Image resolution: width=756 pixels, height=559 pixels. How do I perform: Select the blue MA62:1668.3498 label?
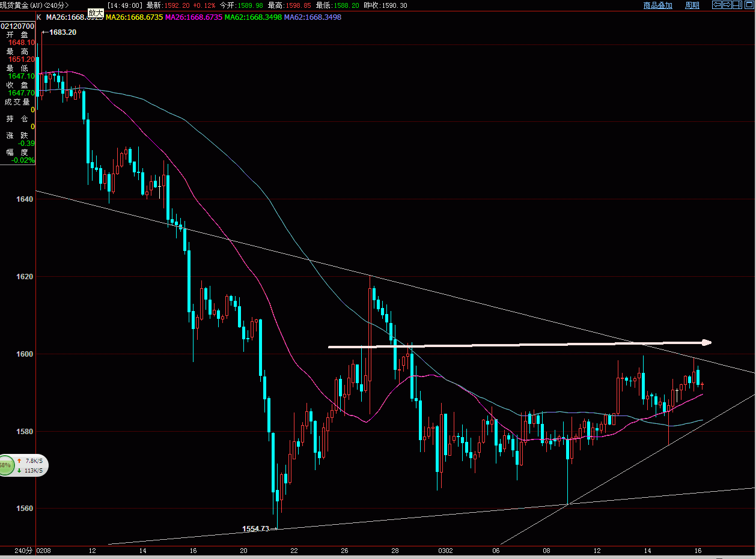coord(312,17)
